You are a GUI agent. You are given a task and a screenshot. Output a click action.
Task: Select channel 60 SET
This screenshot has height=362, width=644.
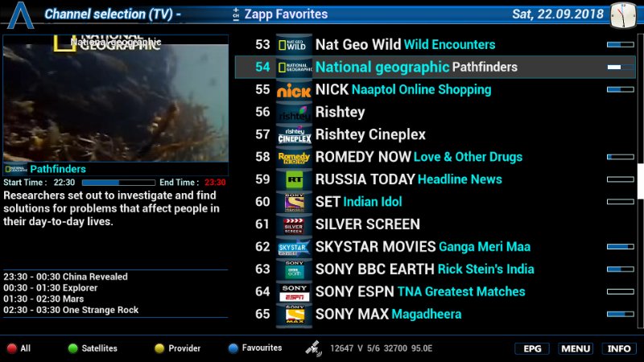(435, 202)
